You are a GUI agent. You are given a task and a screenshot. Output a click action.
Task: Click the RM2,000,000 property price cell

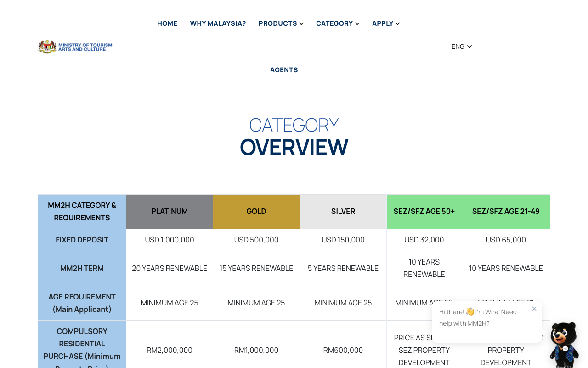(x=170, y=350)
